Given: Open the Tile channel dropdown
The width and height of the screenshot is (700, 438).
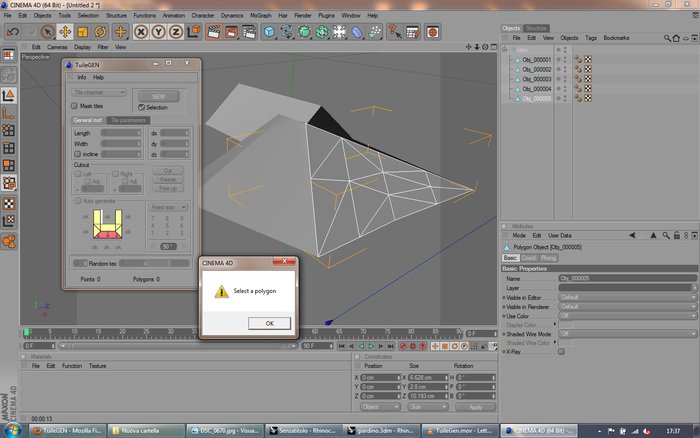Looking at the screenshot, I should [x=99, y=92].
